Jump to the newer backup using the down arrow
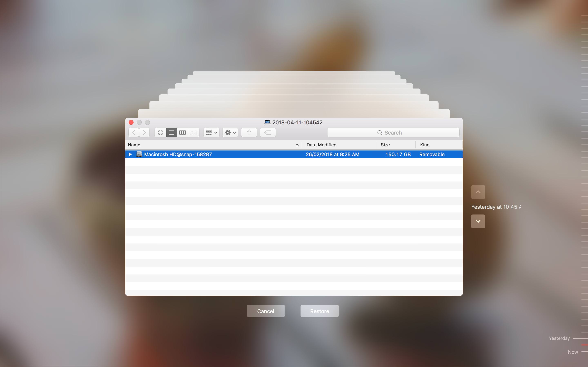588x367 pixels. [478, 221]
